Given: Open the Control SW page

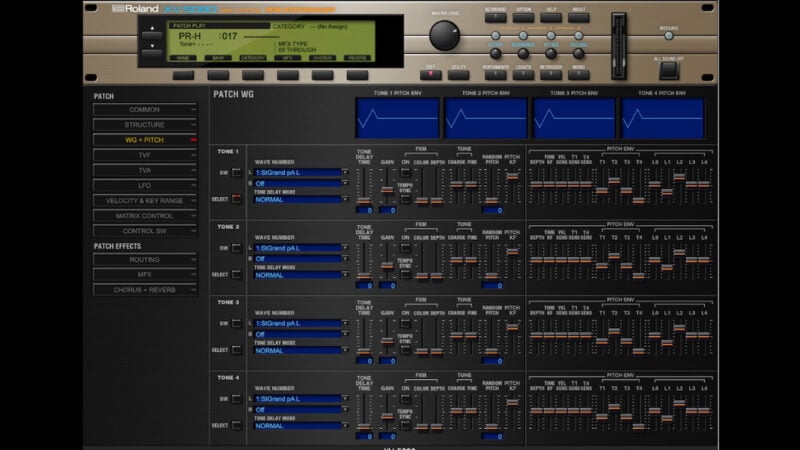Looking at the screenshot, I should (x=145, y=231).
